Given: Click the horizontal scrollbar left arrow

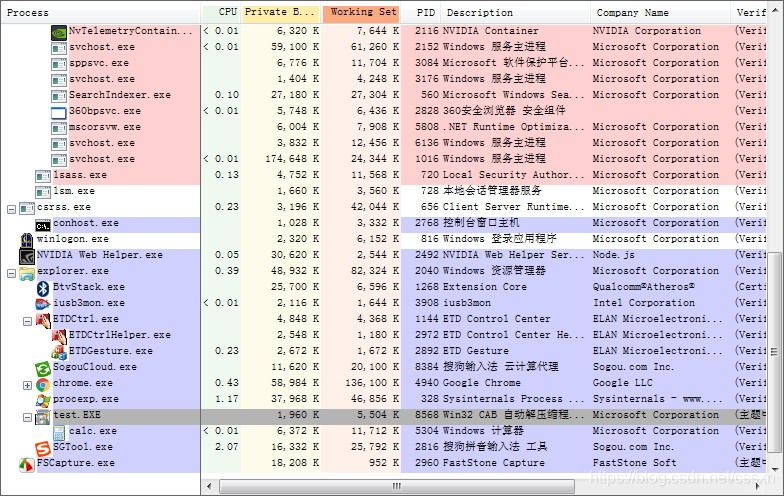Looking at the screenshot, I should click(x=209, y=486).
